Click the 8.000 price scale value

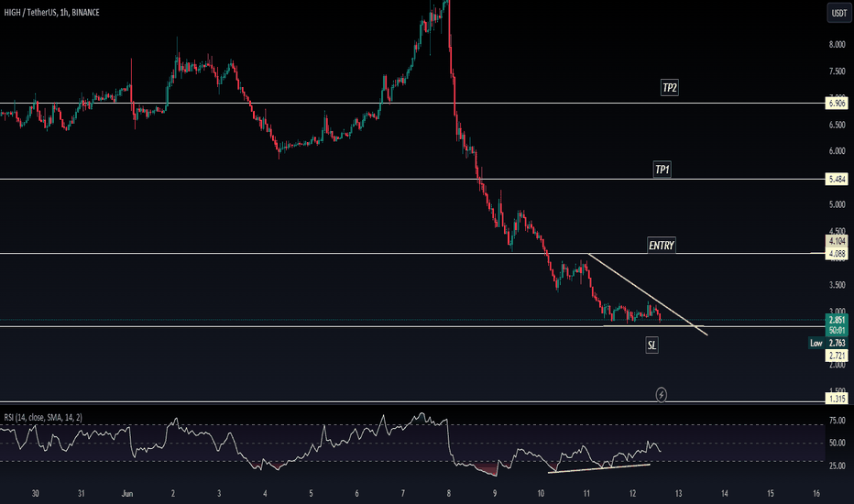pos(838,45)
